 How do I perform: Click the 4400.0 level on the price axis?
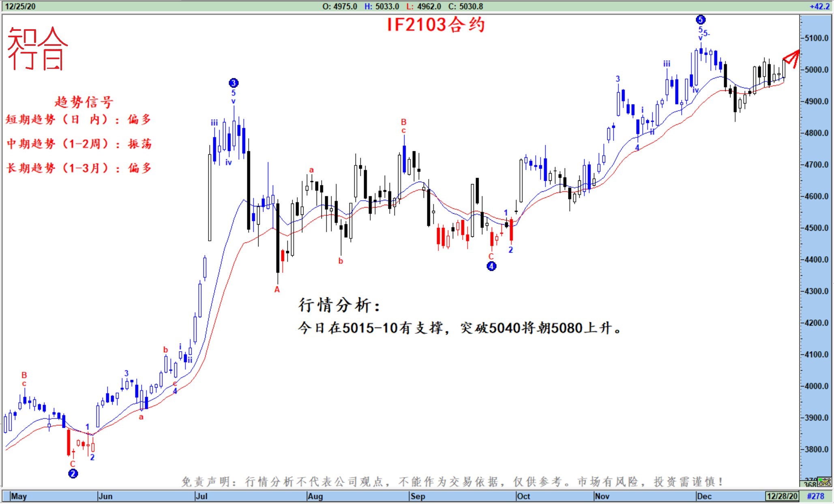tap(817, 260)
